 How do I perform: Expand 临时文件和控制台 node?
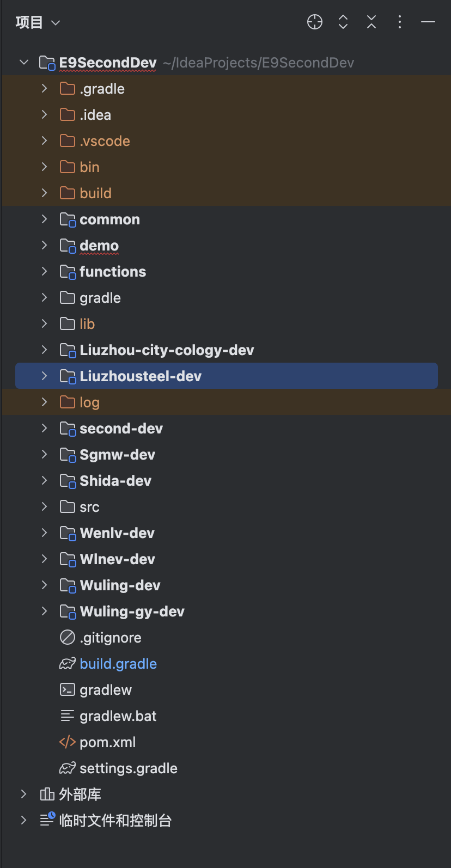(x=23, y=820)
